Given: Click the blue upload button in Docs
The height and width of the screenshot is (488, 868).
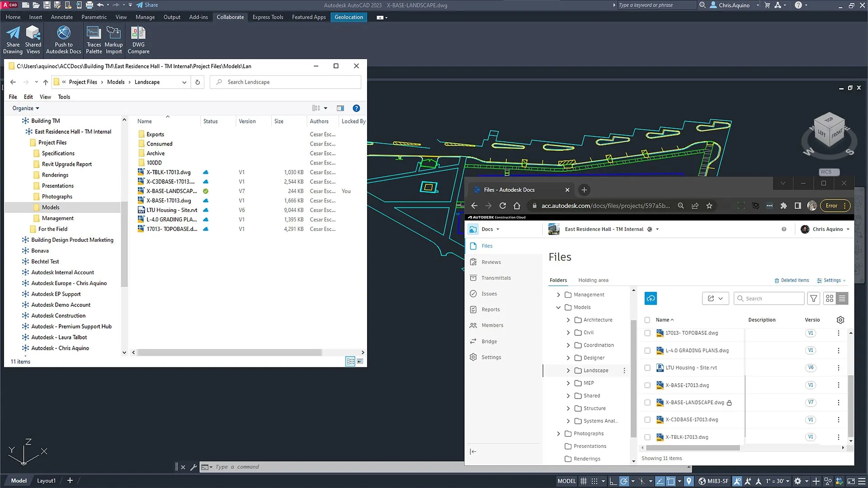Looking at the screenshot, I should [x=650, y=298].
